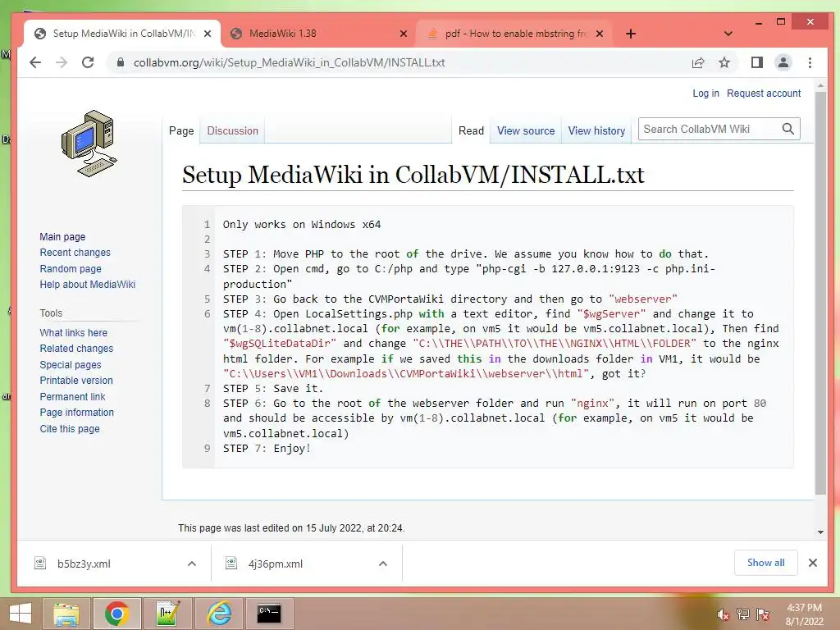Open Related changes link
This screenshot has width=840, height=630.
pyautogui.click(x=76, y=348)
